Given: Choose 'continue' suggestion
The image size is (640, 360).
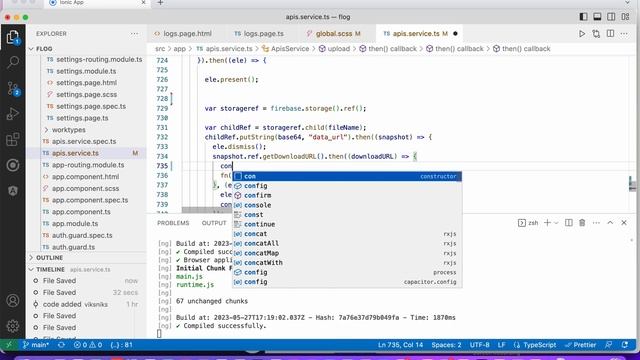Looking at the screenshot, I should [347, 224].
